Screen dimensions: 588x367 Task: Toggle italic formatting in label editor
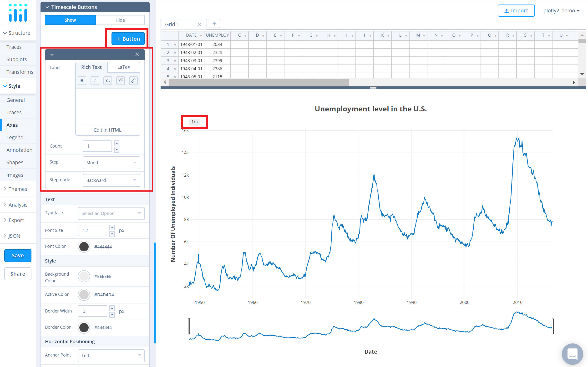(95, 81)
